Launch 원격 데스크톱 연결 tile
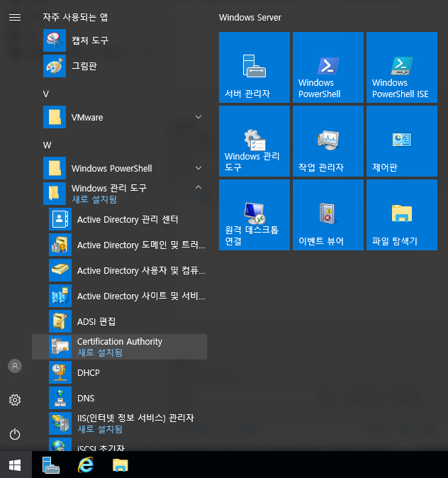 [x=254, y=215]
